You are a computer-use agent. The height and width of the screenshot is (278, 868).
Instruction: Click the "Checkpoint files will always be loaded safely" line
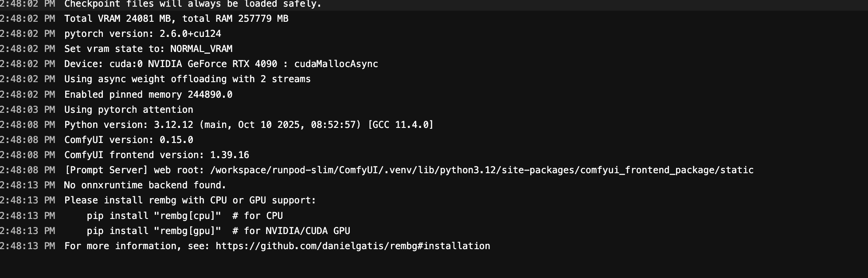193,4
